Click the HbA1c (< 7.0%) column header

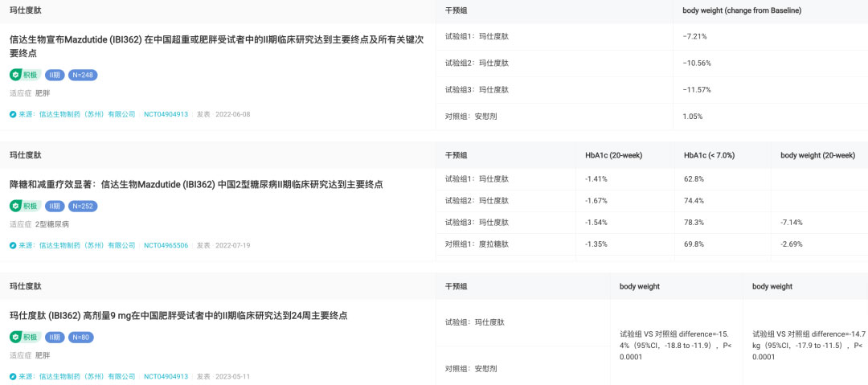click(x=709, y=155)
